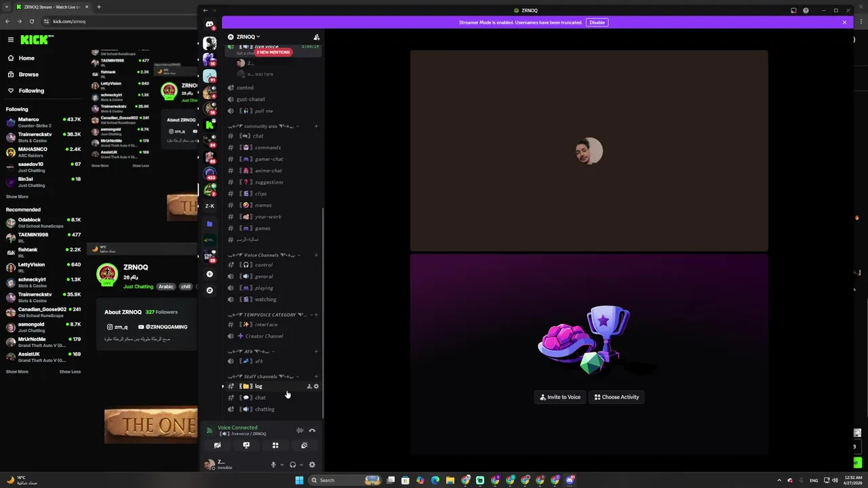Viewport: 868px width, 488px height.
Task: Open the suggestions text channel
Action: [x=273, y=182]
